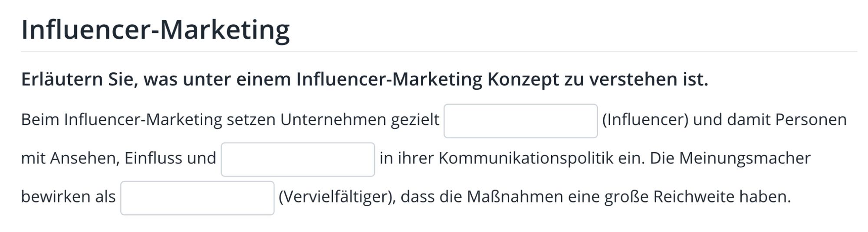This screenshot has height=232, width=868.
Task: Click the word "Meinungsmacher"
Action: point(745,158)
